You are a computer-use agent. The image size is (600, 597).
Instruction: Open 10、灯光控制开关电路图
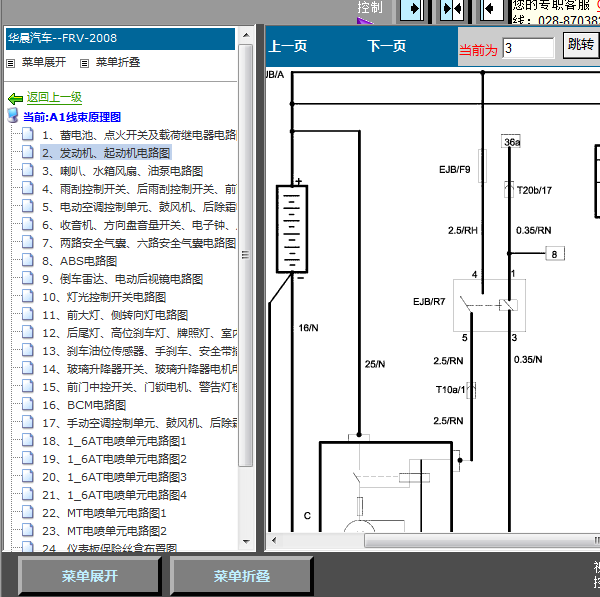pyautogui.click(x=104, y=297)
